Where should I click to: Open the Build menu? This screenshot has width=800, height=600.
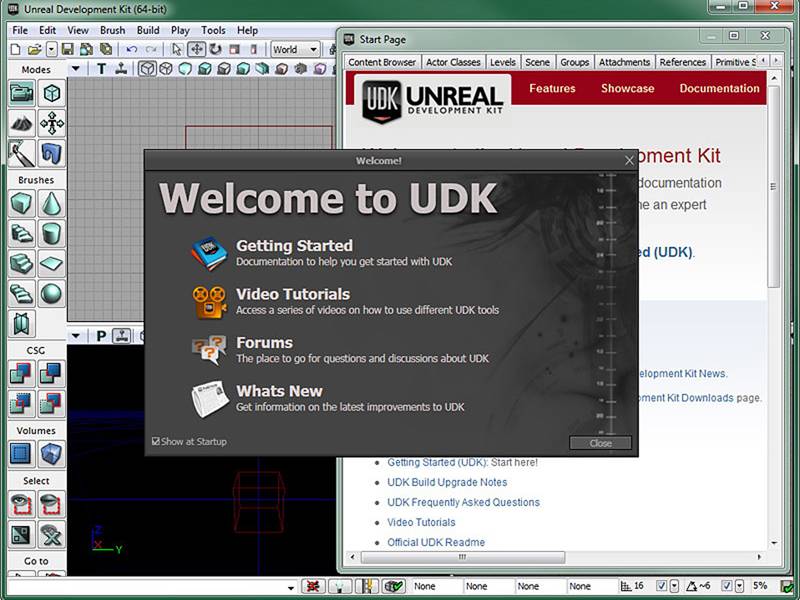coord(149,30)
